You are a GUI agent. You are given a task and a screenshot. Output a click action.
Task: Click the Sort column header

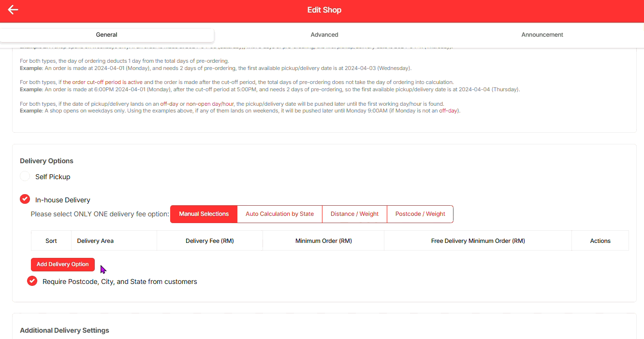[51, 240]
